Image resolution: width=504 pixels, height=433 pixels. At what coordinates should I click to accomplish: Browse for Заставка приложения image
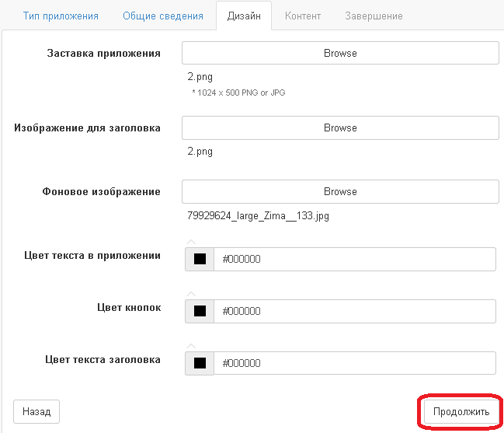[340, 53]
